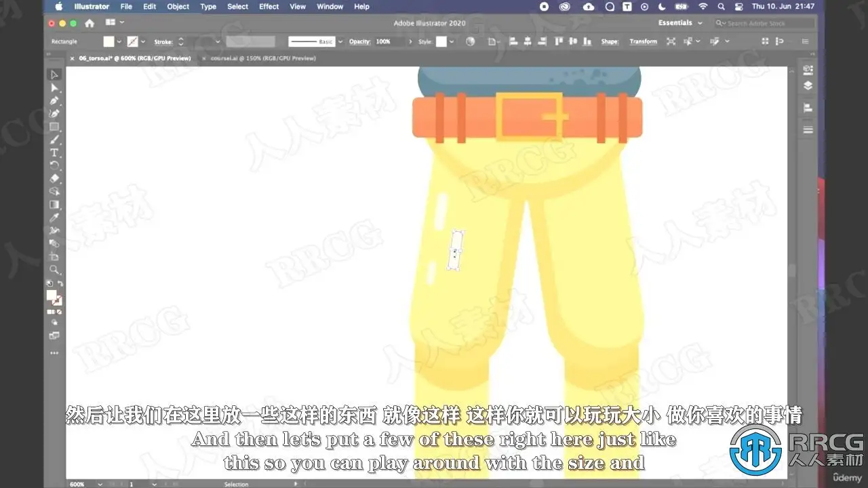Open the File menu
Viewport: 868px width, 488px height.
[126, 7]
